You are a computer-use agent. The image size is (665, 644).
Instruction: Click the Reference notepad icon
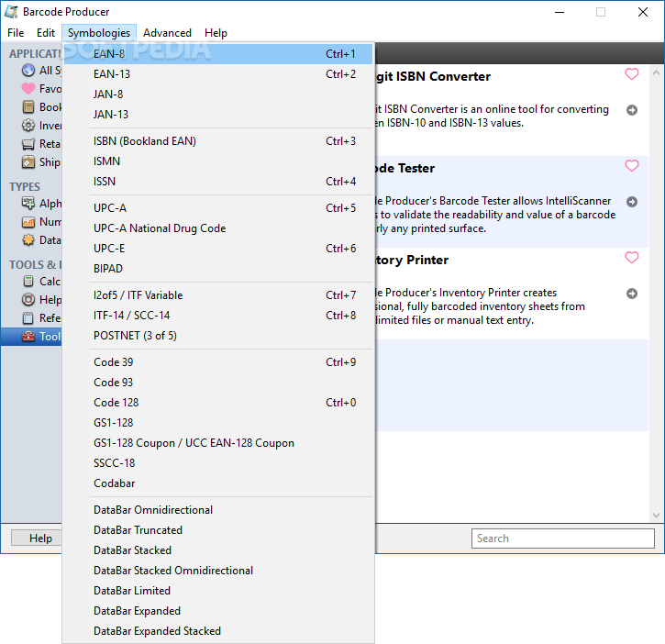(x=28, y=317)
